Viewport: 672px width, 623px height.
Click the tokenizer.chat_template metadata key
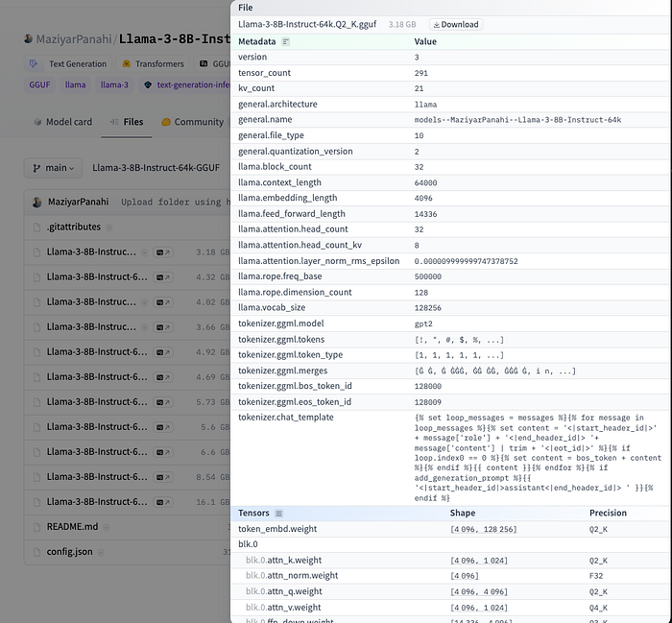pos(286,418)
